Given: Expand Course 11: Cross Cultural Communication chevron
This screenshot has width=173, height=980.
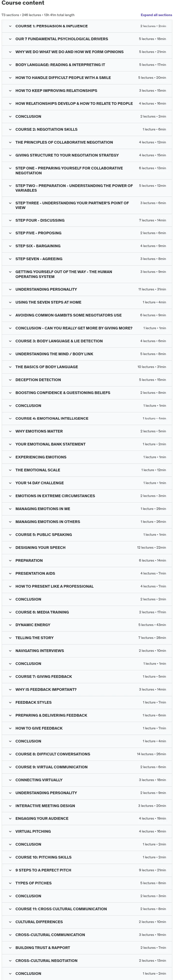Looking at the screenshot, I should (x=10, y=909).
